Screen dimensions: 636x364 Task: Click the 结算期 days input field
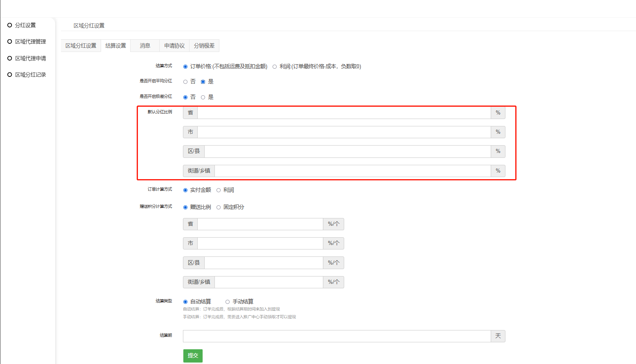[x=336, y=336]
